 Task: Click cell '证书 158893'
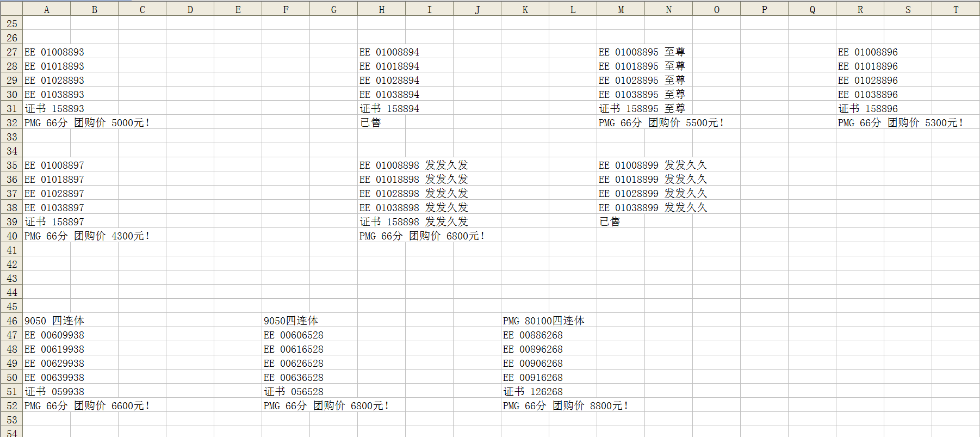coord(54,108)
